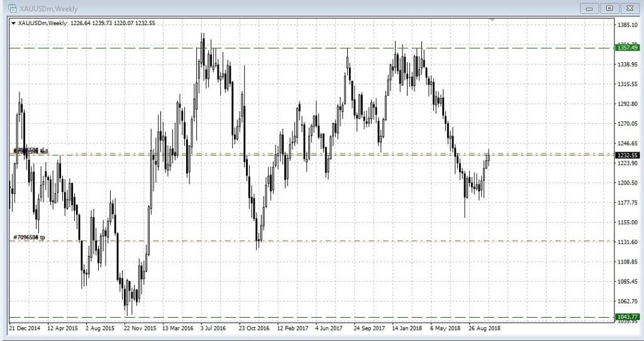The width and height of the screenshot is (644, 341).
Task: Click the chart window icon in title bar
Action: pyautogui.click(x=11, y=8)
